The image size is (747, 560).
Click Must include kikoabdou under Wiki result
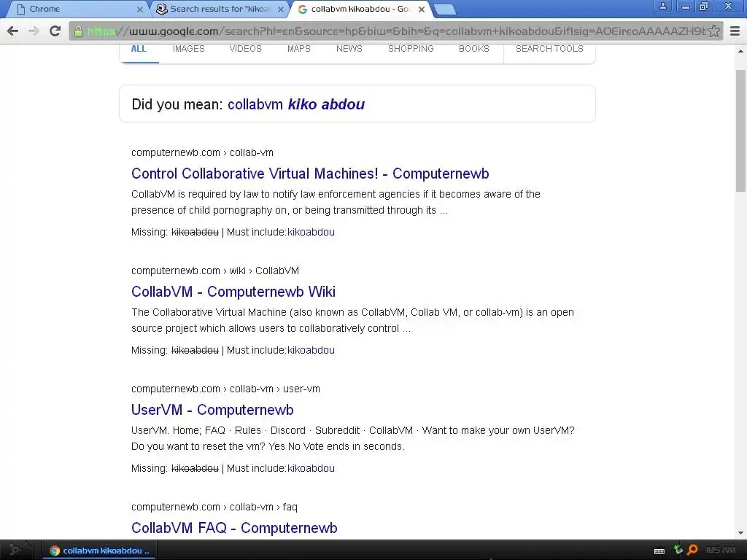[311, 350]
